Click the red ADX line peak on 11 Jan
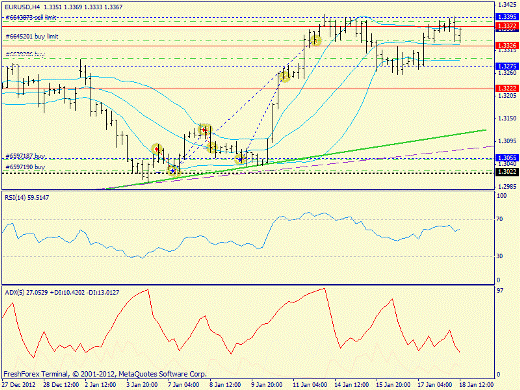This screenshot has height=390, width=520. click(x=323, y=289)
